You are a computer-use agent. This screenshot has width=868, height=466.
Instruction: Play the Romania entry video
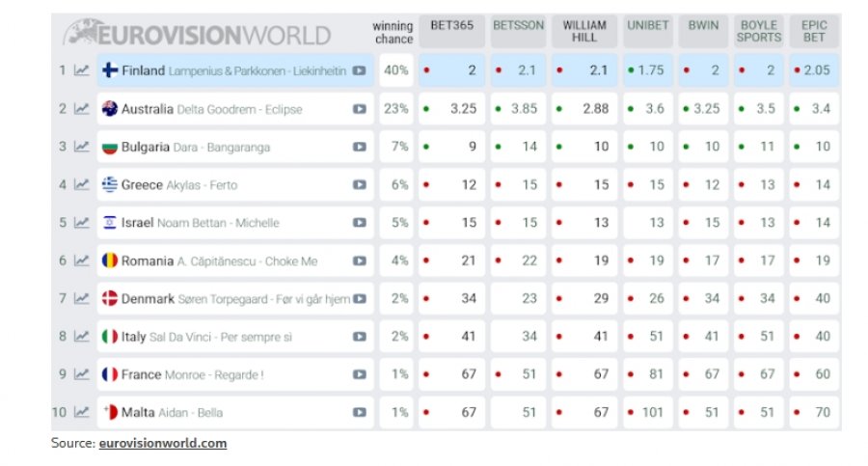(360, 260)
